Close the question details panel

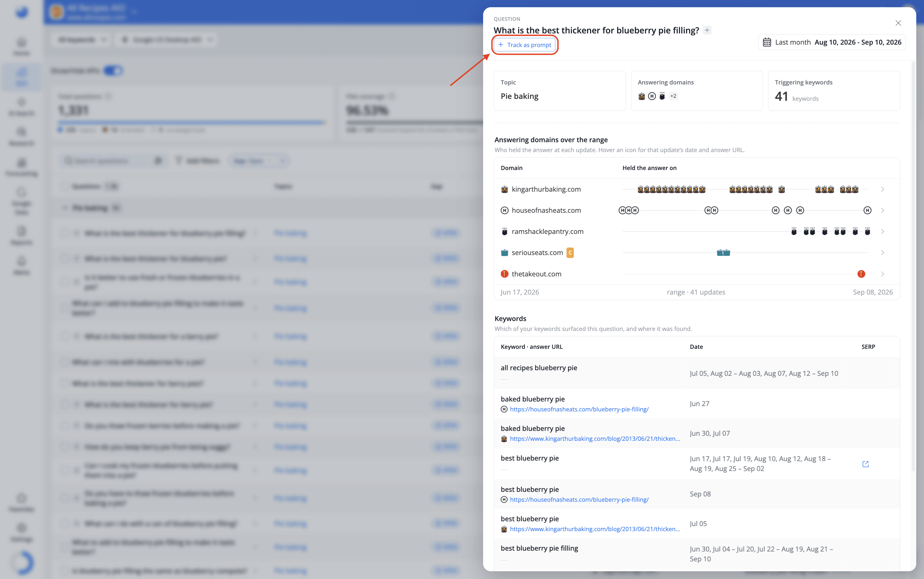[898, 23]
